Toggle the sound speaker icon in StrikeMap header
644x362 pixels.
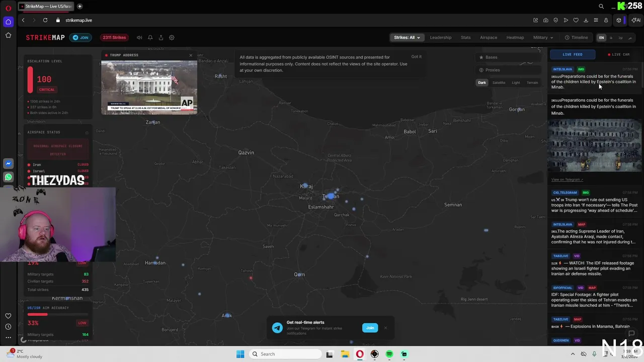pyautogui.click(x=139, y=38)
